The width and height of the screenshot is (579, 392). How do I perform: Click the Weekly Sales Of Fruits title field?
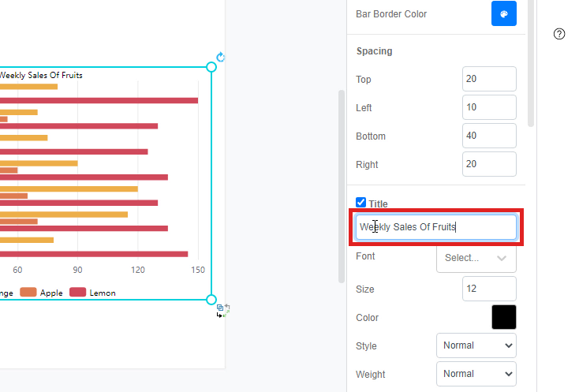point(436,227)
